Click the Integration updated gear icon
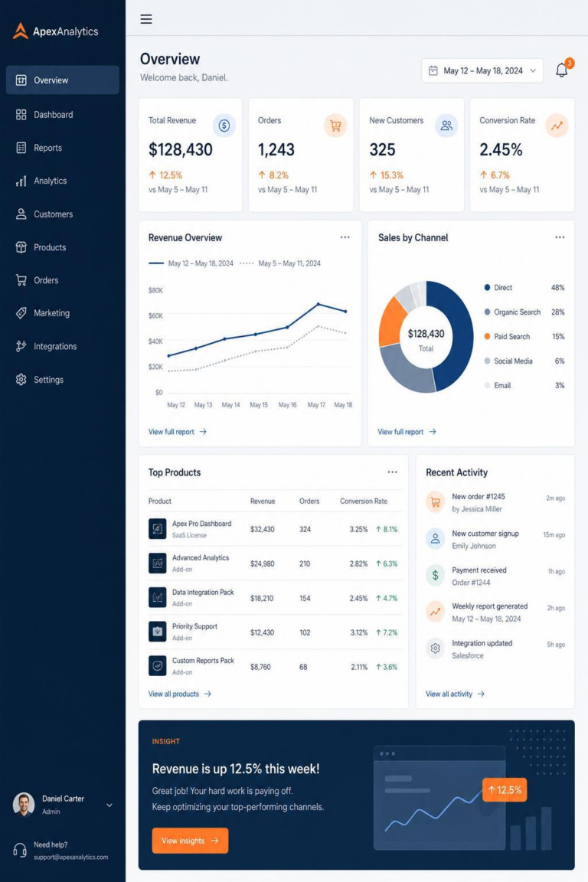The width and height of the screenshot is (588, 882). point(435,648)
